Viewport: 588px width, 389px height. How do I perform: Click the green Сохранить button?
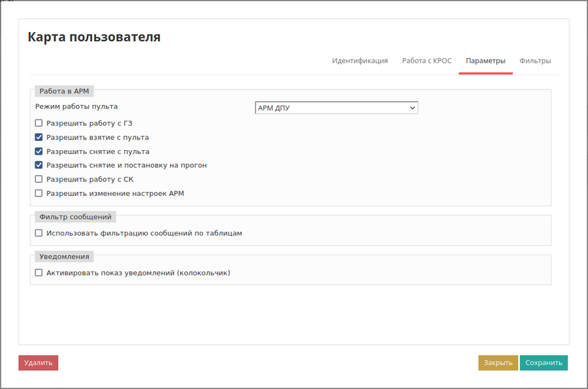(544, 363)
